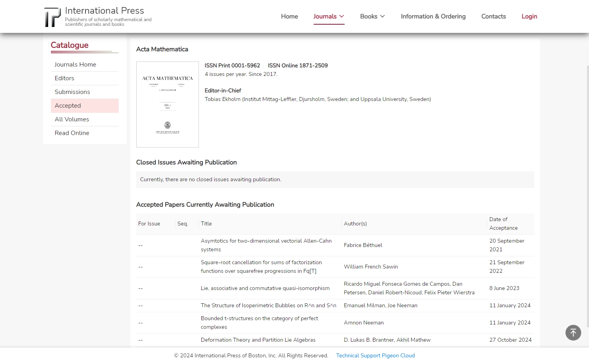
Task: Click the scroll-to-top arrow button
Action: point(573,333)
